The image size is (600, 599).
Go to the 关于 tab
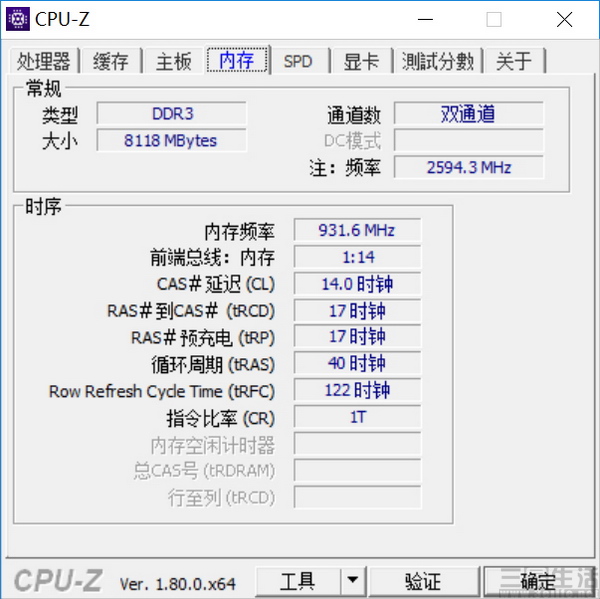point(514,61)
